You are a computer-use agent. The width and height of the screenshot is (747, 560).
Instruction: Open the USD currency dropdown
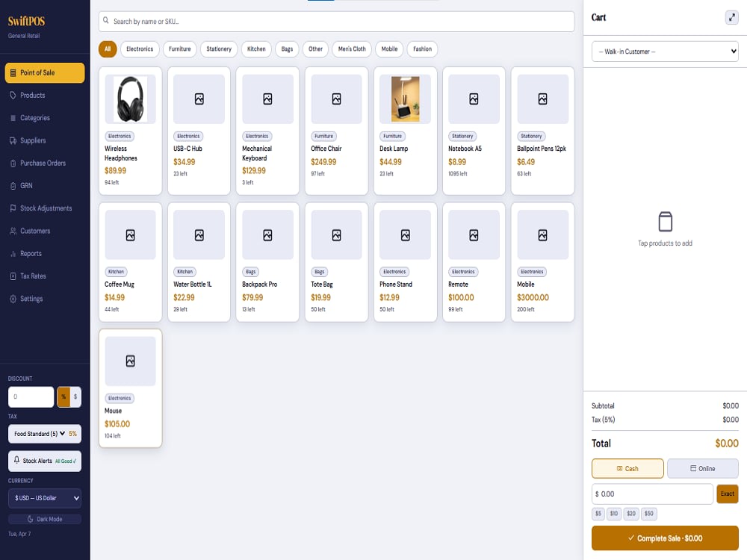click(45, 498)
